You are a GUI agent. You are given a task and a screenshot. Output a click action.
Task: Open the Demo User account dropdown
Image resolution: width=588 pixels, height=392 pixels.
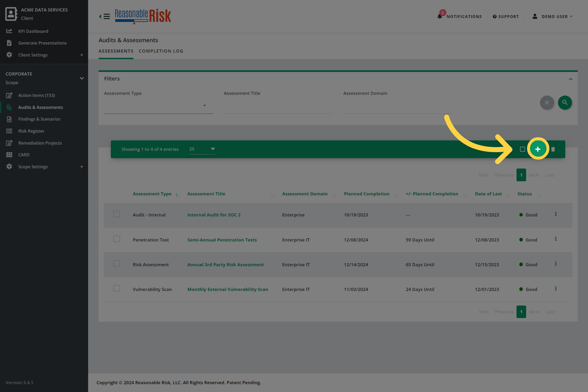[x=552, y=17]
